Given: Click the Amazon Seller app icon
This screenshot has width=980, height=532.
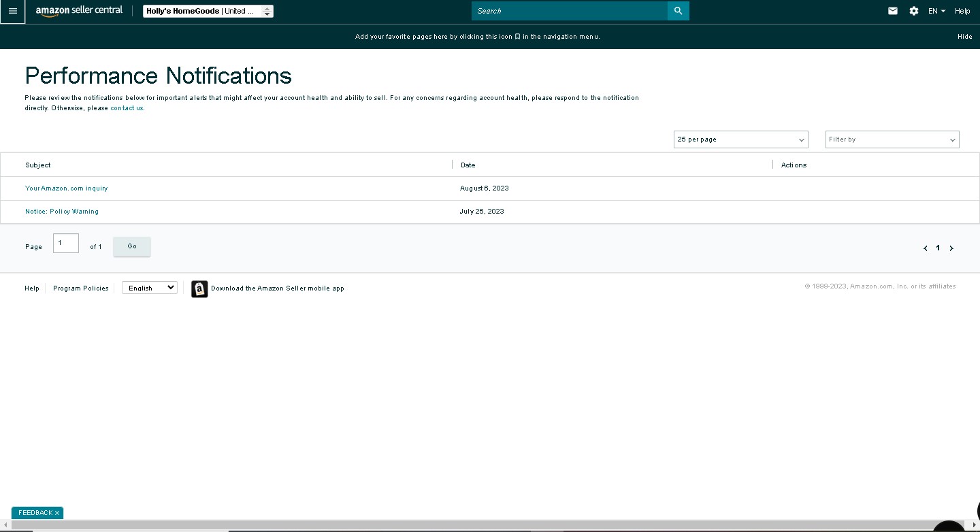Looking at the screenshot, I should pos(199,289).
